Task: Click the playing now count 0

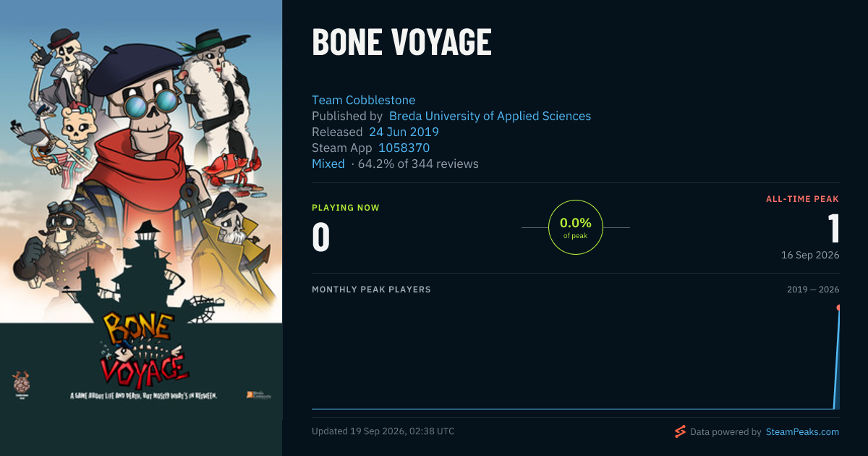Action: tap(321, 237)
